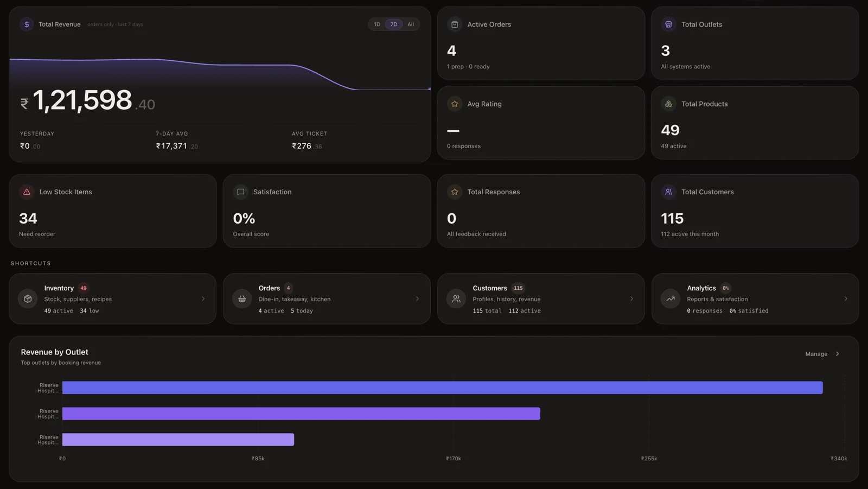Click the Total Products icon
Screen dimensions: 868x489
(668, 104)
